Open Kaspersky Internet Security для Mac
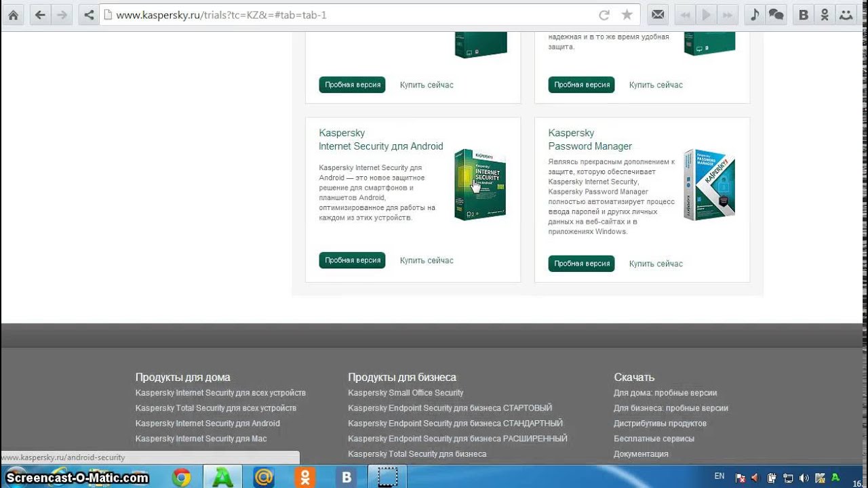This screenshot has width=868, height=488. tap(201, 439)
